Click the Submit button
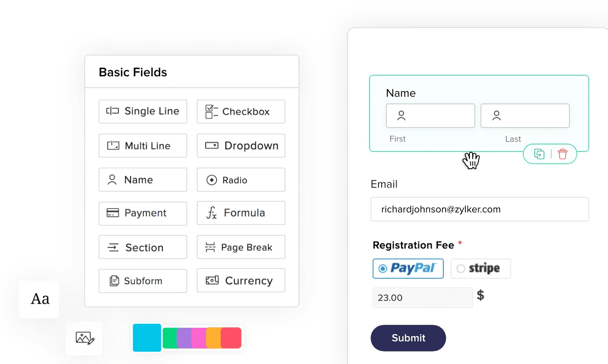Image resolution: width=608 pixels, height=364 pixels. pyautogui.click(x=408, y=338)
